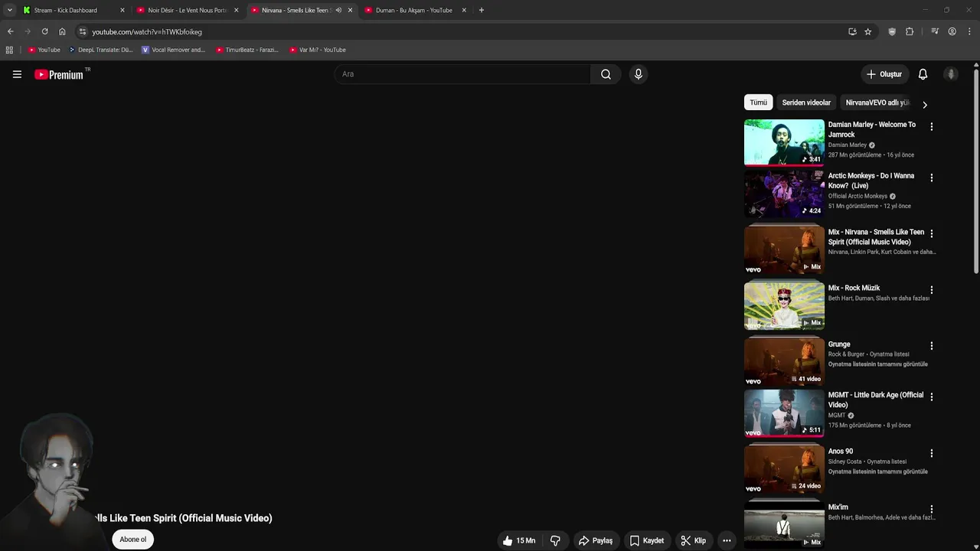This screenshot has width=980, height=551.
Task: Click the youtube.com address bar URL
Action: [x=147, y=32]
